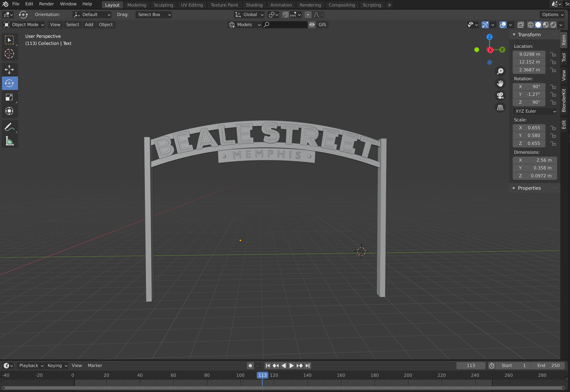Toggle the eye visibility filter button

tap(312, 25)
